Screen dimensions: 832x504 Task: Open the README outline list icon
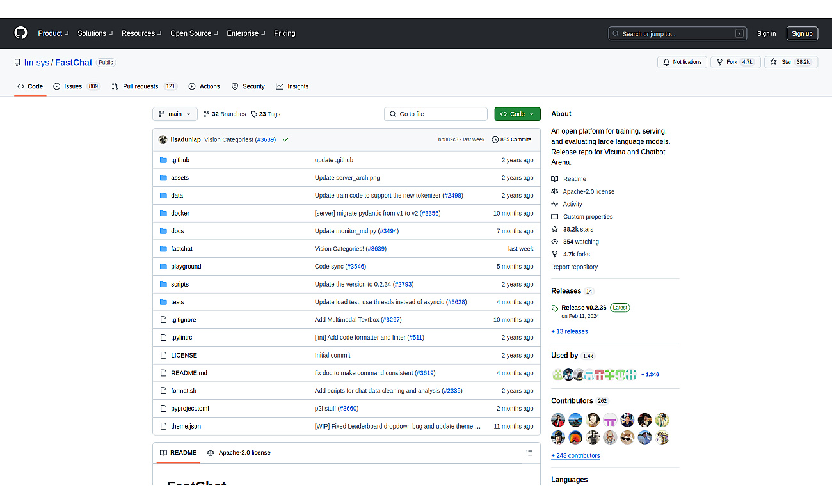pyautogui.click(x=529, y=453)
